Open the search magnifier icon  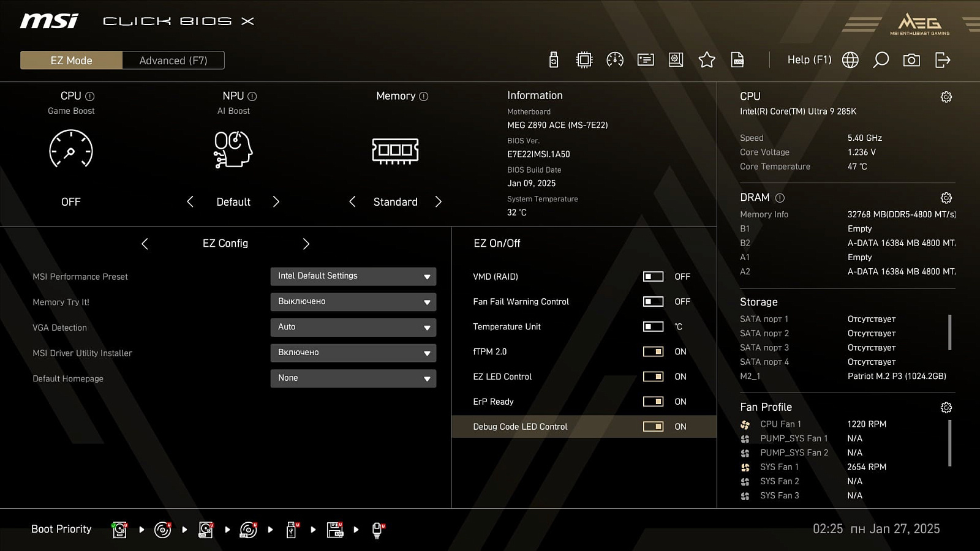pos(881,59)
